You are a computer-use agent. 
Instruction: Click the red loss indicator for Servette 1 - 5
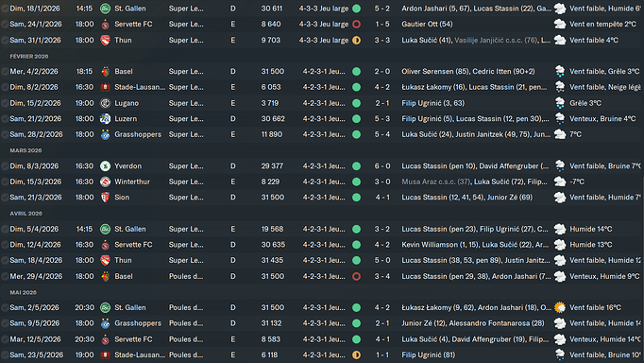[x=357, y=25]
